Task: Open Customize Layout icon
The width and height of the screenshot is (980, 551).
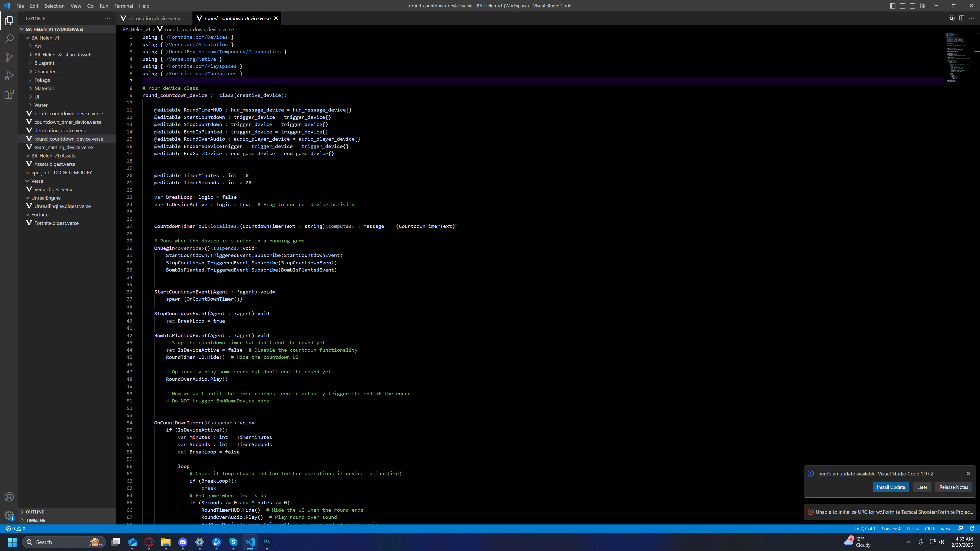Action: point(922,6)
